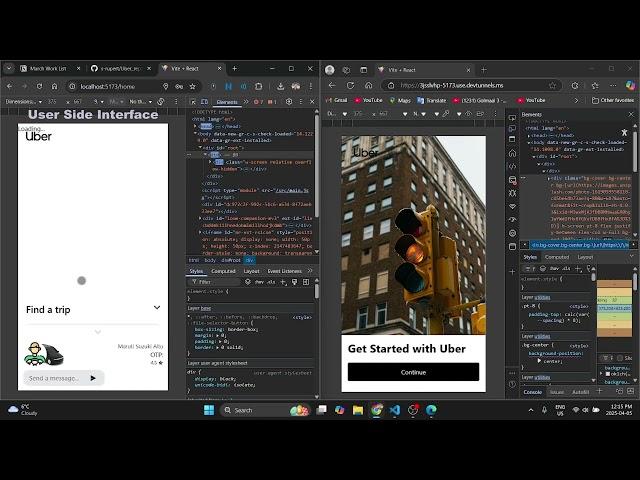Open the password key icon in Chrome's address bar
640x480 pixels.
[179, 86]
